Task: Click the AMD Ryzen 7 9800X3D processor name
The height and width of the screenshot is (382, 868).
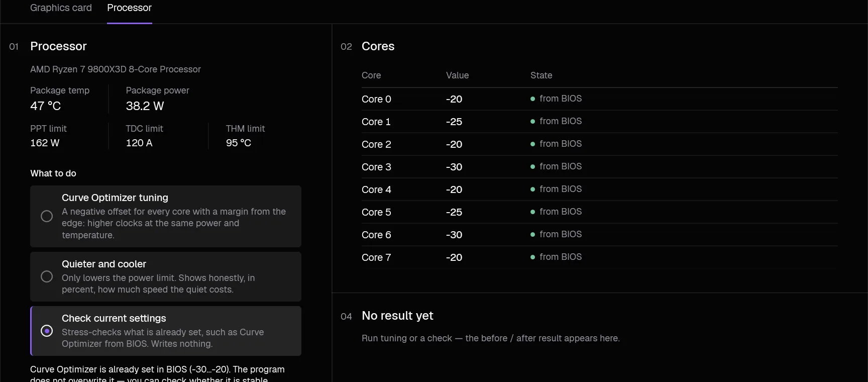Action: pyautogui.click(x=116, y=69)
